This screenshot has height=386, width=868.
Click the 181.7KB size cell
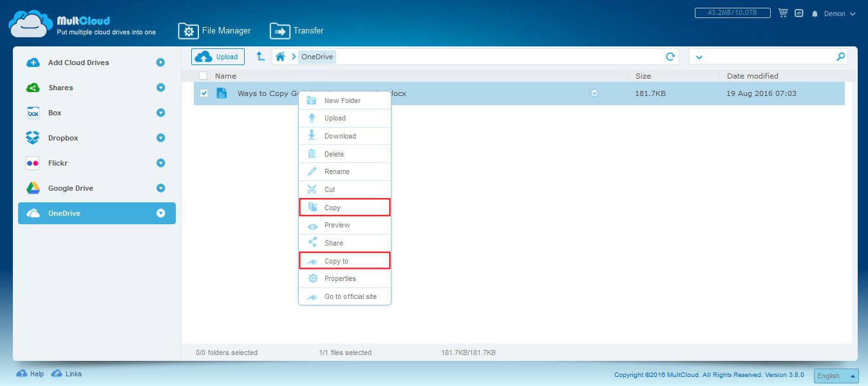[650, 93]
